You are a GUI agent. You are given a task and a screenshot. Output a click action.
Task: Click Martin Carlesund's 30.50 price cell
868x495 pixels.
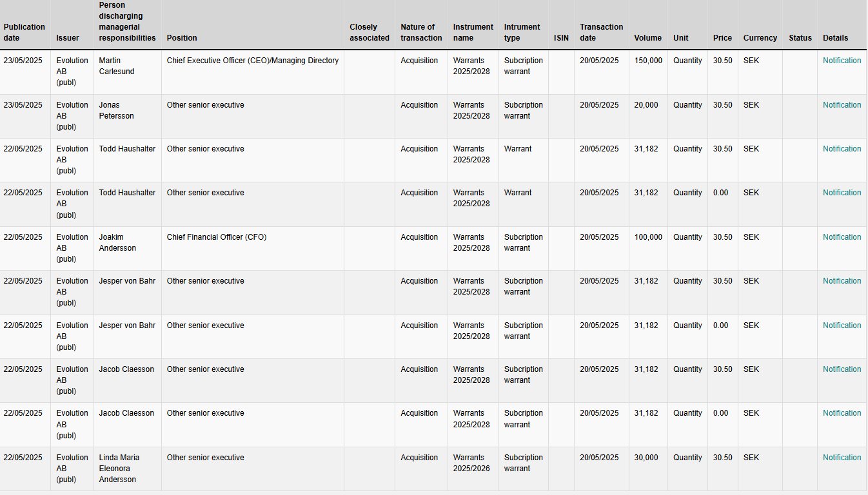pos(722,61)
